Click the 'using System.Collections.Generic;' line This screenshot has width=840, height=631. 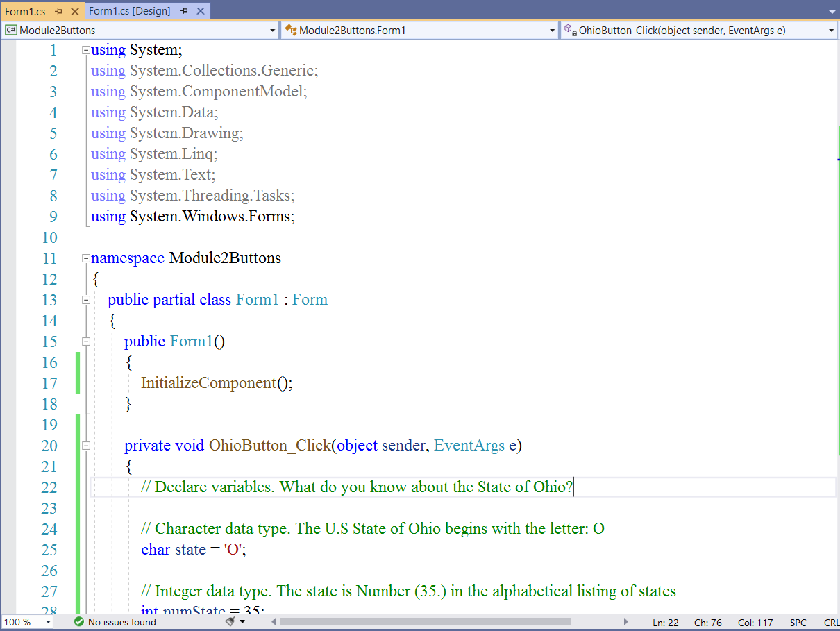click(x=205, y=71)
